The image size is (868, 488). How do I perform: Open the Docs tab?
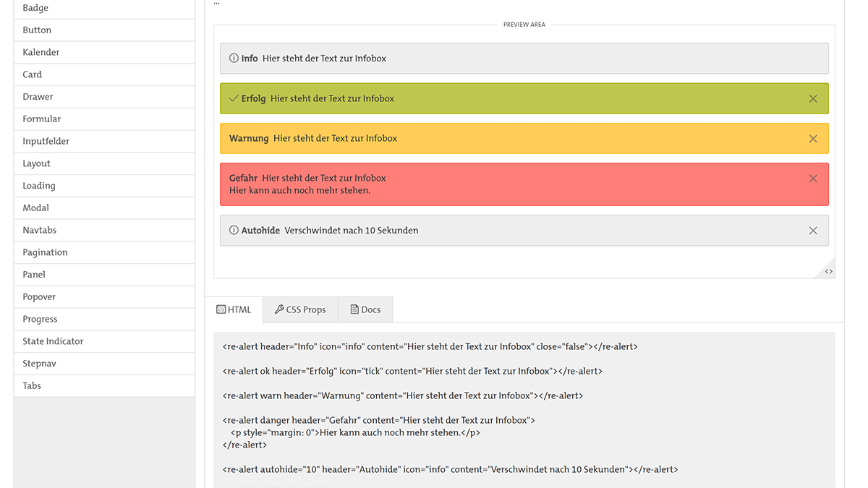(365, 309)
